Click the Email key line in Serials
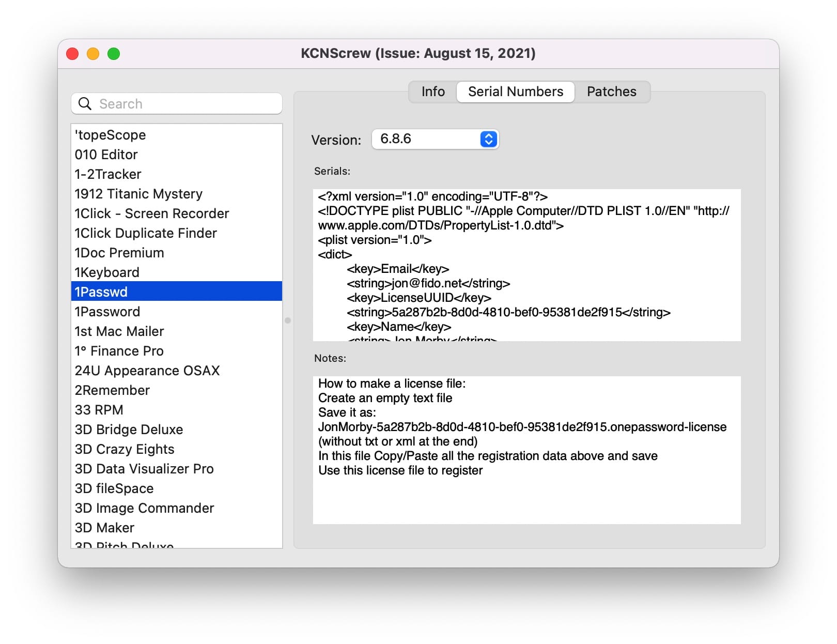 click(398, 269)
